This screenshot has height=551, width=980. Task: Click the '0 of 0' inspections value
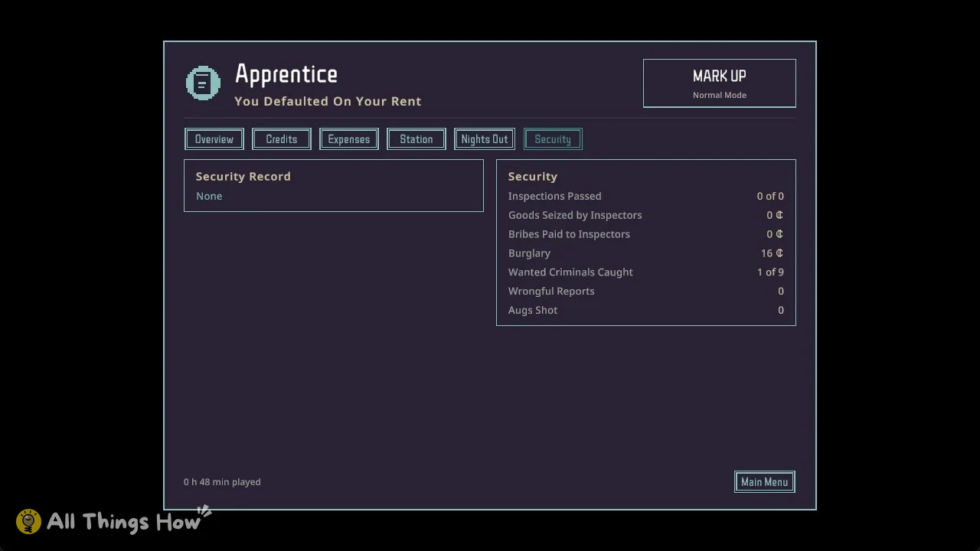click(x=770, y=196)
